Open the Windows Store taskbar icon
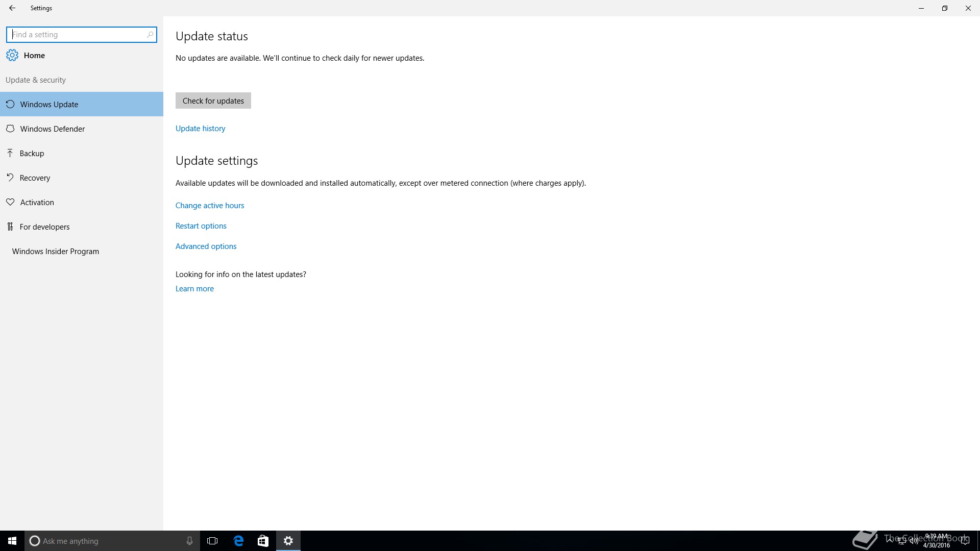The width and height of the screenshot is (980, 551). (x=263, y=541)
